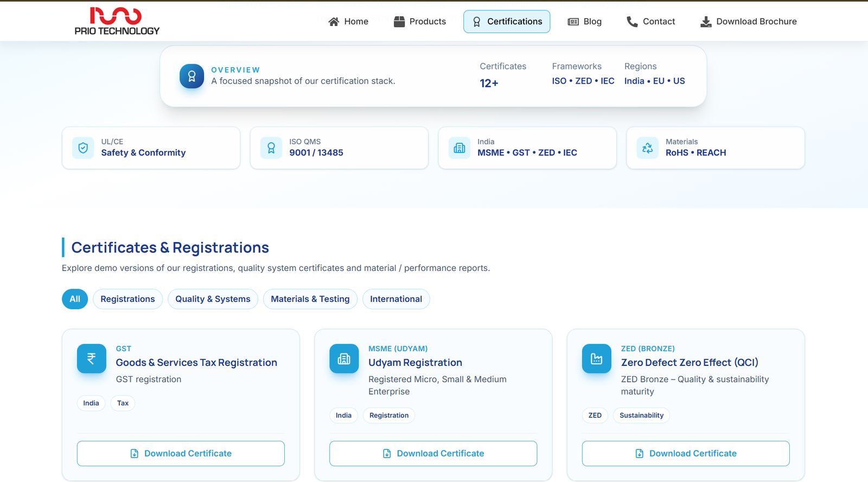Viewport: 868px width, 482px height.
Task: Click the award icon beside ISO QMS
Action: coord(271,148)
